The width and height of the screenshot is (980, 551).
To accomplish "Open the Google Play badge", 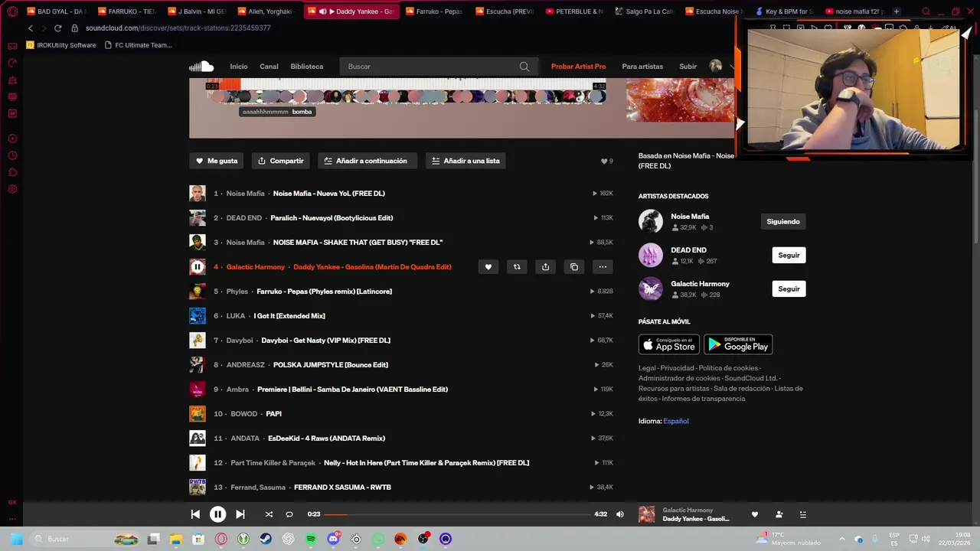I will pos(738,344).
